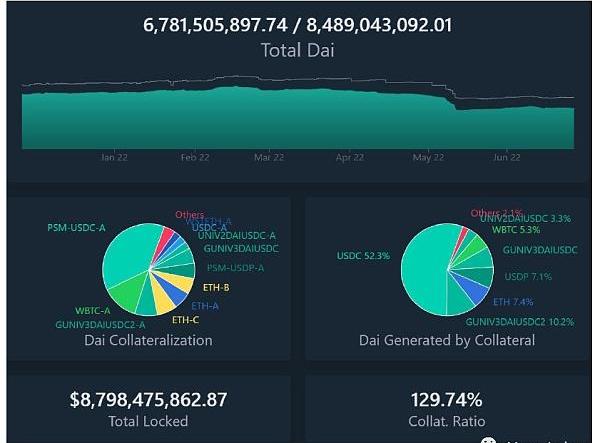Click the Jan 22 axis marker

[115, 157]
